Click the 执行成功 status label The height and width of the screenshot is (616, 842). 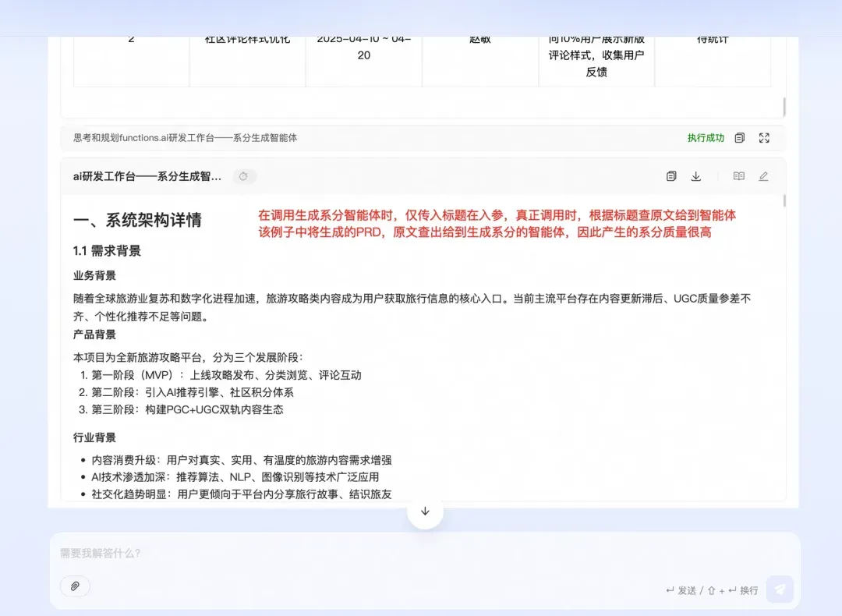pos(706,138)
